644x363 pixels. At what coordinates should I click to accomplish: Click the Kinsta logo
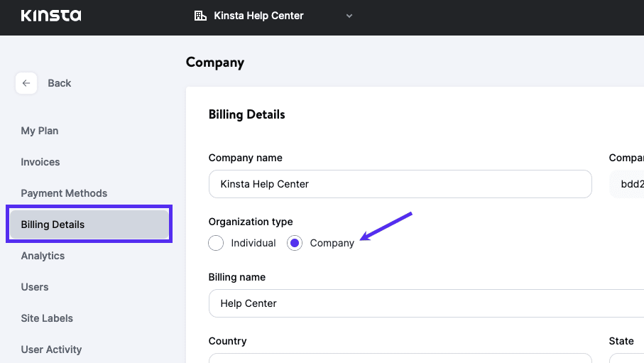(51, 16)
